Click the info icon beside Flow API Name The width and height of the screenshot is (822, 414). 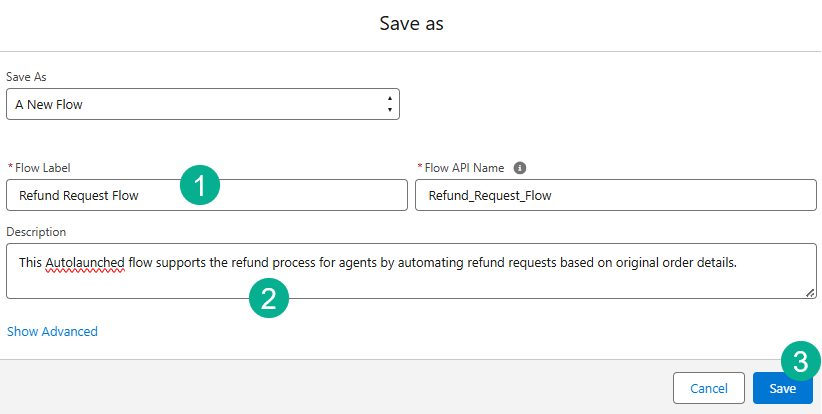(520, 168)
